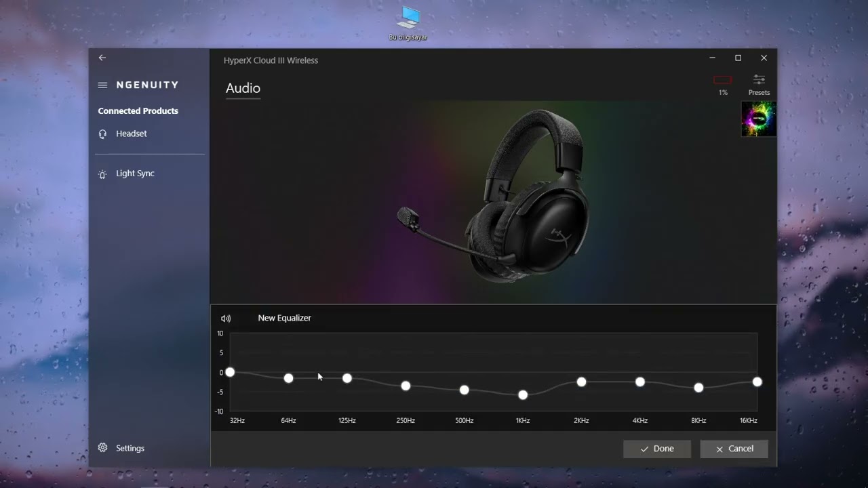
Task: Click Done to save equalizer
Action: [x=657, y=449]
